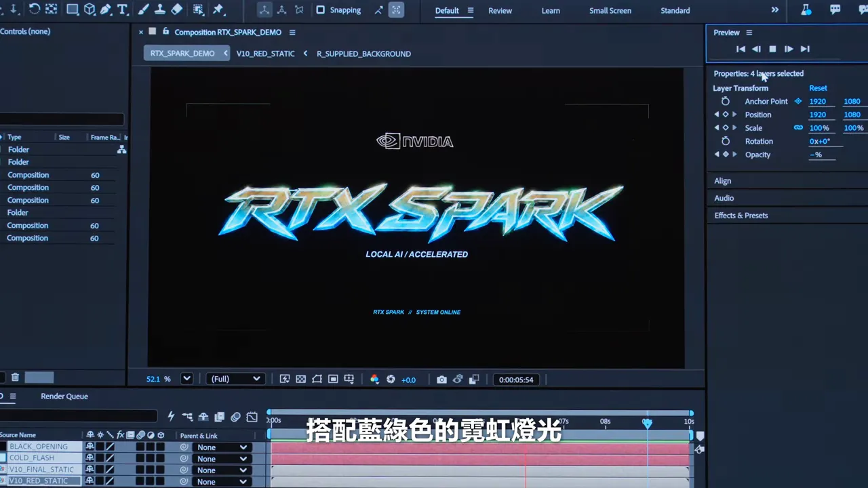Viewport: 868px width, 488px height.
Task: Open the comments speech bubble icon
Action: click(835, 9)
